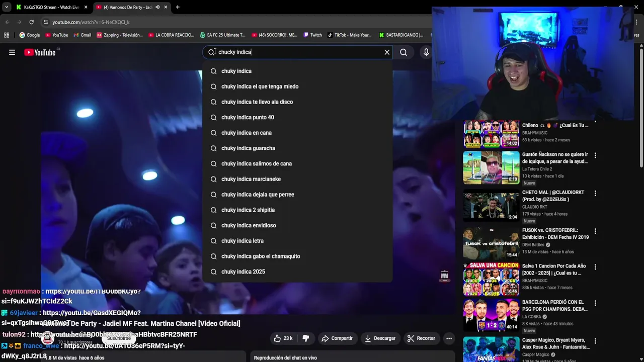Image resolution: width=644 pixels, height=362 pixels.
Task: Like the video with thumbs-up button
Action: (283, 338)
